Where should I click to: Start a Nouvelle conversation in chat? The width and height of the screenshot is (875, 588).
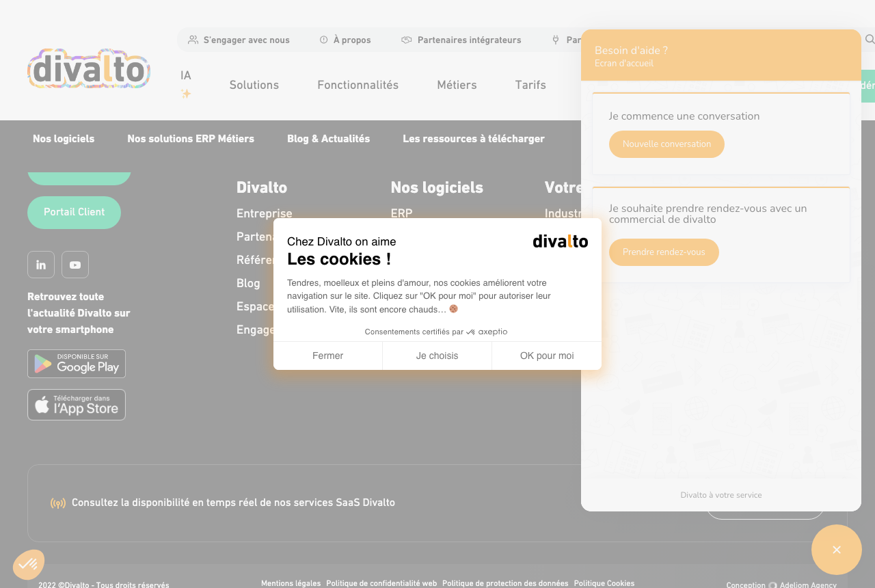coord(667,144)
